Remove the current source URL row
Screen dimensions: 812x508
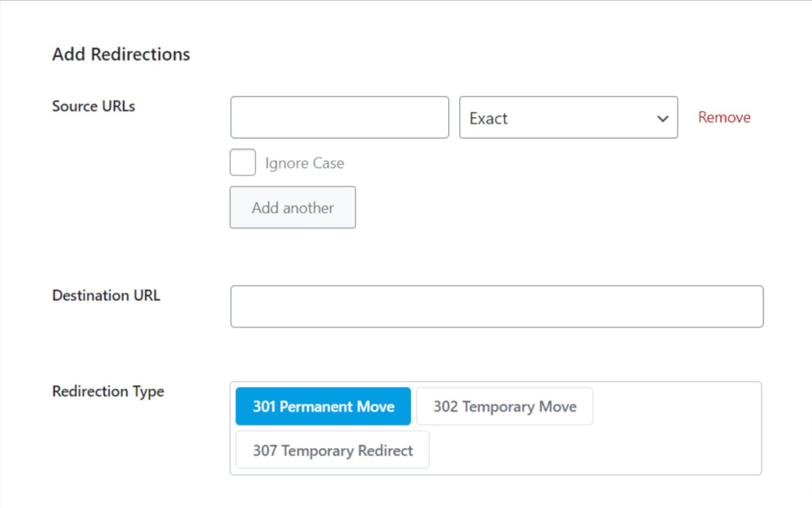(724, 117)
